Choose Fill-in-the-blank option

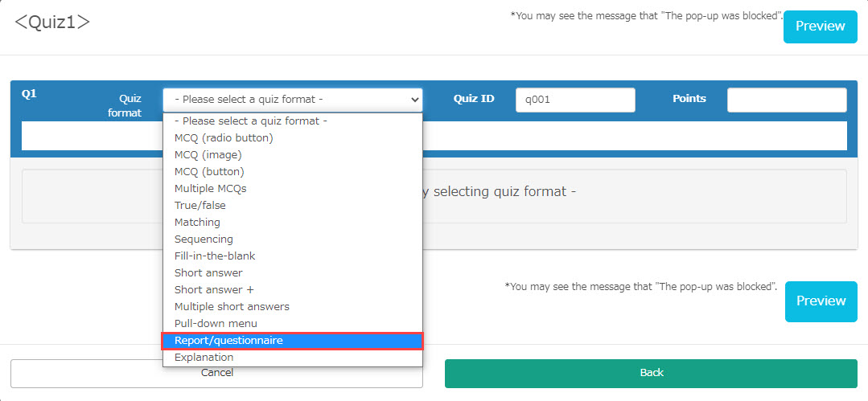215,256
